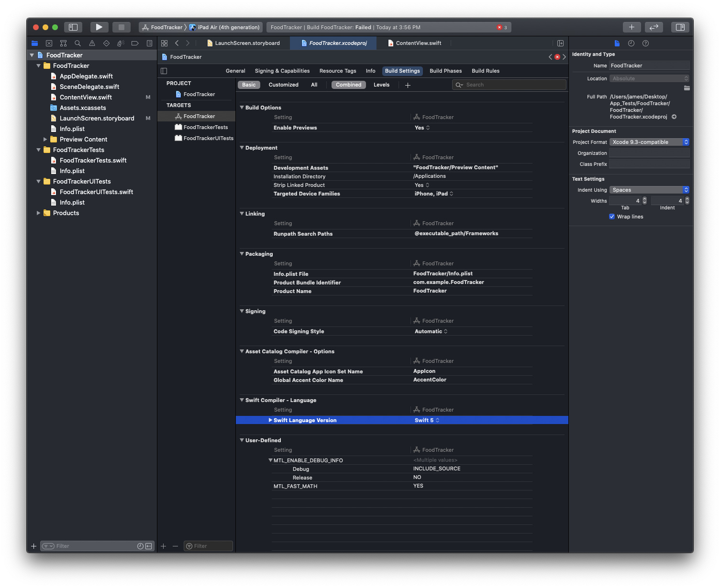Viewport: 720px width, 588px height.
Task: Expand the Products folder
Action: tap(38, 213)
